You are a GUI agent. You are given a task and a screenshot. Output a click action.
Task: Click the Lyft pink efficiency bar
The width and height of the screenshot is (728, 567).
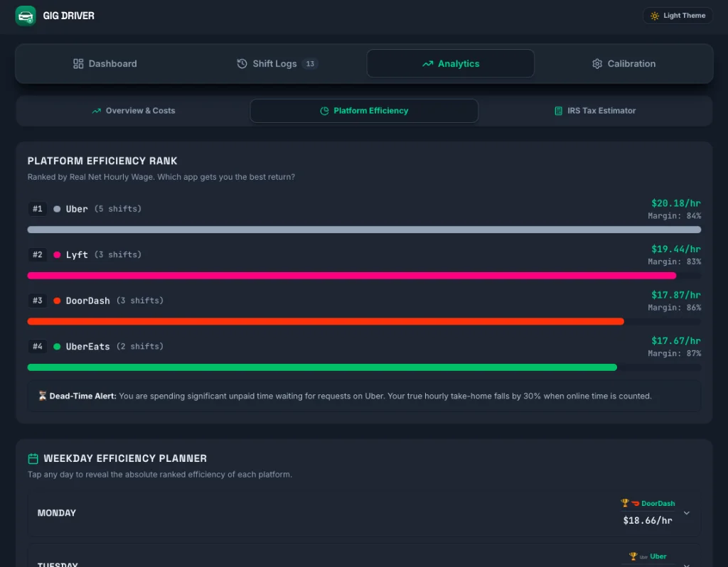351,276
